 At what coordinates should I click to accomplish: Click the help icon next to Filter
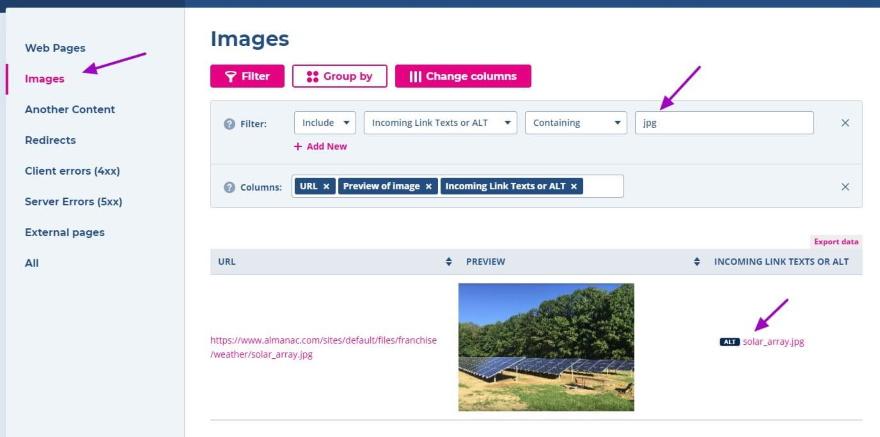point(229,124)
